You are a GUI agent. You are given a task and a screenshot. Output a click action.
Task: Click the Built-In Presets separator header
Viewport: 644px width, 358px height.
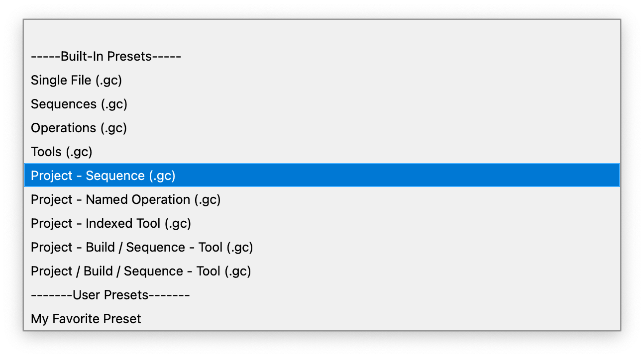[x=106, y=56]
